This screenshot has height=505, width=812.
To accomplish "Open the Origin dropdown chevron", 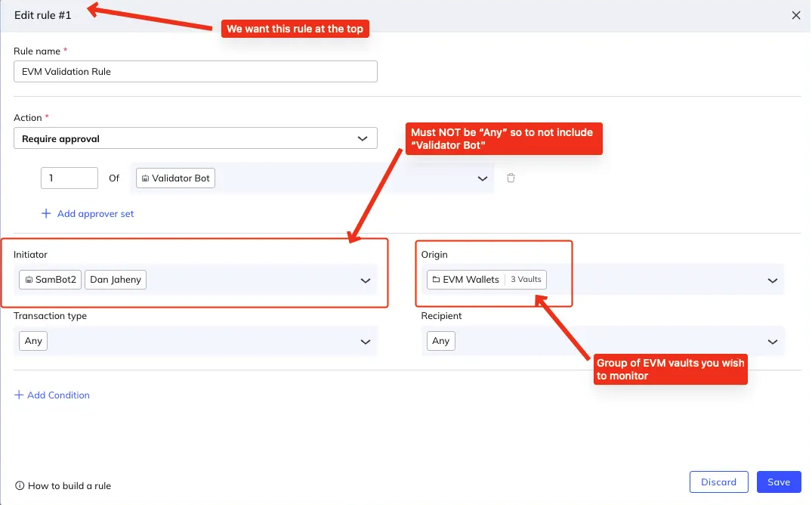I will click(x=772, y=280).
